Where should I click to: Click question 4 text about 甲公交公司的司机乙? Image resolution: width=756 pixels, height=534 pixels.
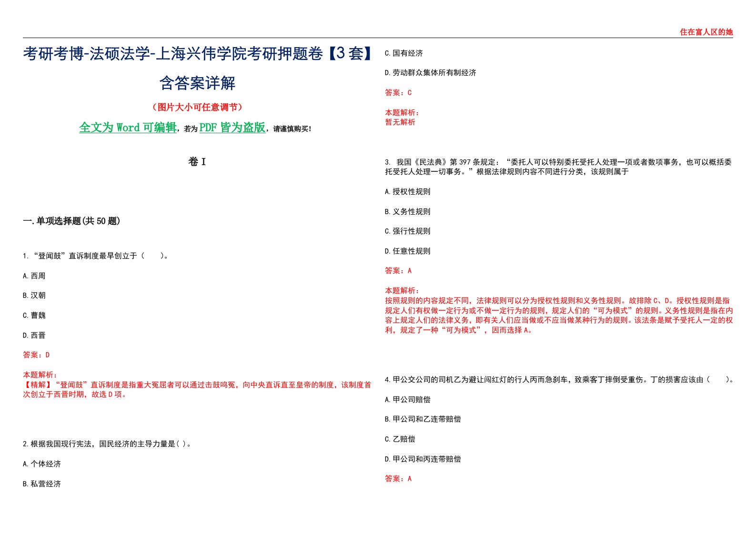559,380
